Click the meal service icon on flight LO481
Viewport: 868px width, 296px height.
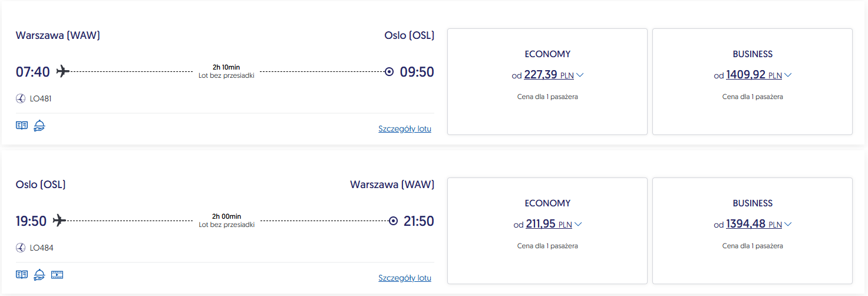click(39, 126)
